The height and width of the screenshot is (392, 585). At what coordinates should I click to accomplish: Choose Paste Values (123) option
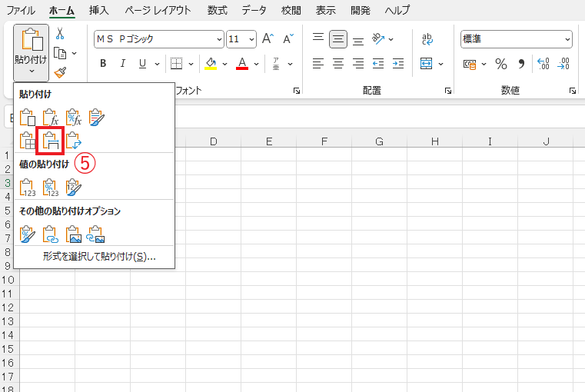(28, 188)
